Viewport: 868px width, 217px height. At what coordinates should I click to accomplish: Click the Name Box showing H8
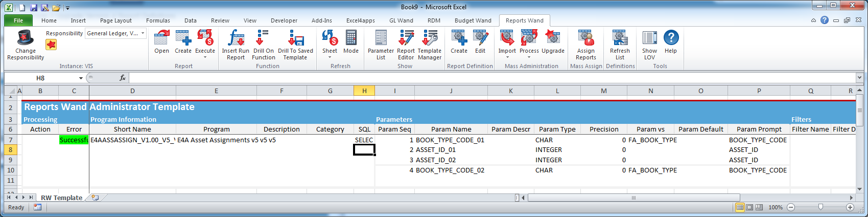pos(41,78)
